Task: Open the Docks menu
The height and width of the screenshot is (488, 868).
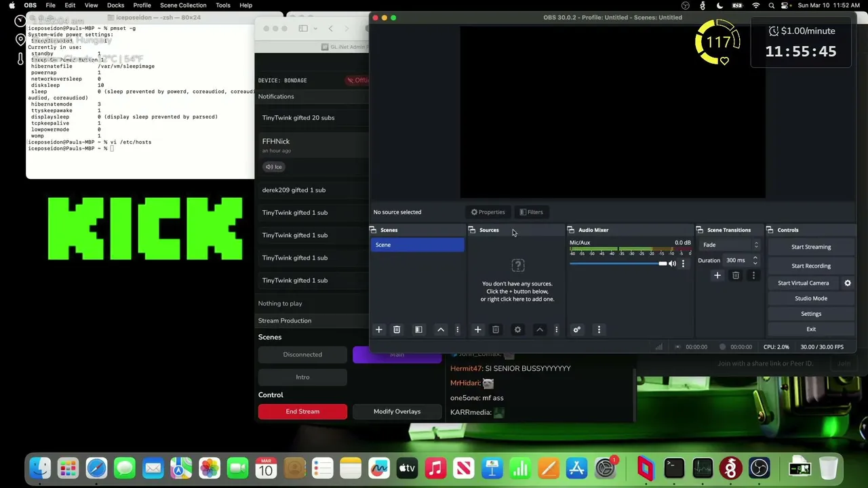Action: click(x=115, y=5)
